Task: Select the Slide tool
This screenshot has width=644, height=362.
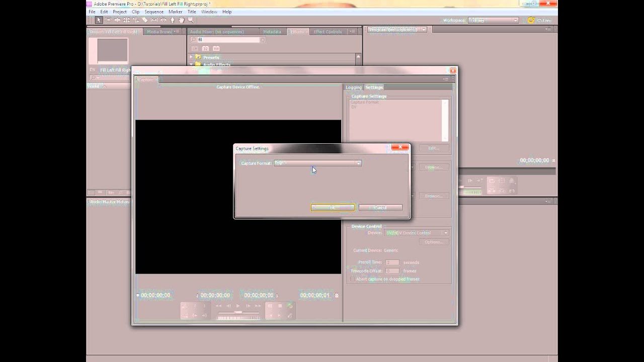Action: coord(164,20)
